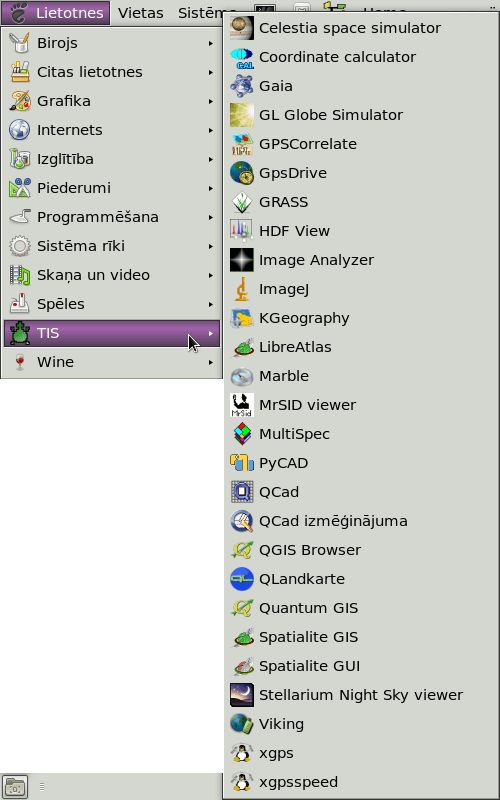Screen dimensions: 500x800
Task: Click the GPSCorrelate icon
Action: click(x=242, y=144)
